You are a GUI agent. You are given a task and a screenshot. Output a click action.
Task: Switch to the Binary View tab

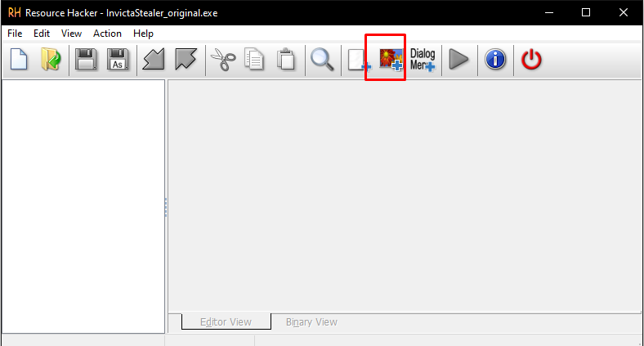(x=311, y=322)
